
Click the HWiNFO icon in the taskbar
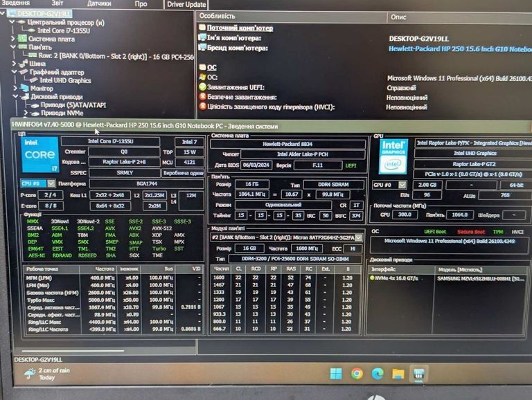[x=419, y=374]
